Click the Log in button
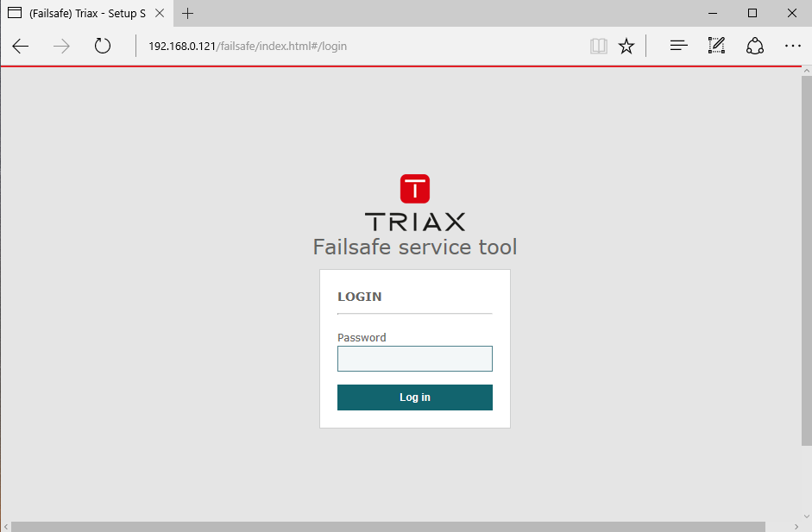The height and width of the screenshot is (532, 812). click(x=415, y=397)
